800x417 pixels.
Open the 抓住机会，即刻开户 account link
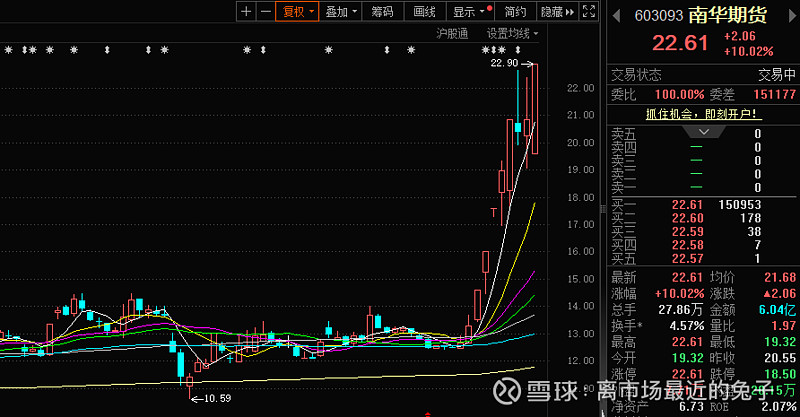click(x=704, y=114)
